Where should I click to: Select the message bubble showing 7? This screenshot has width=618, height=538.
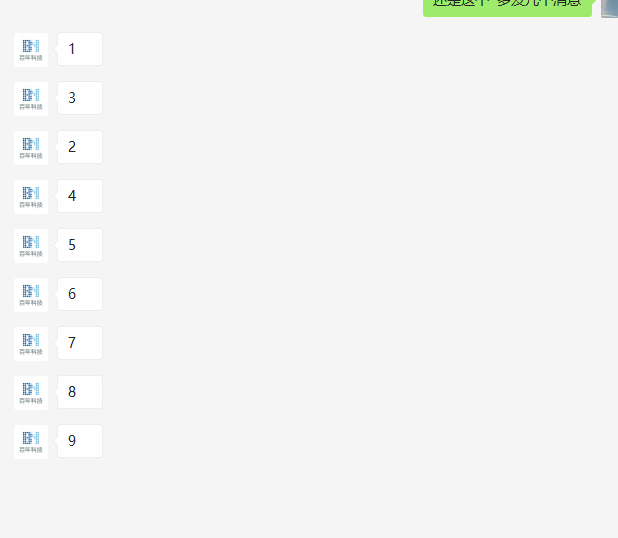tap(80, 343)
